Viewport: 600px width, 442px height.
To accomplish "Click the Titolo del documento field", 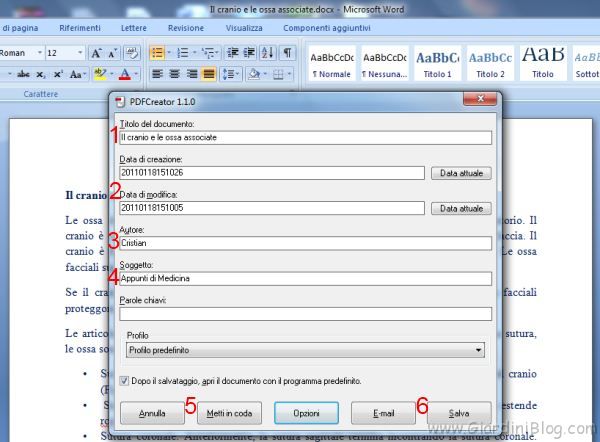I will pyautogui.click(x=305, y=138).
